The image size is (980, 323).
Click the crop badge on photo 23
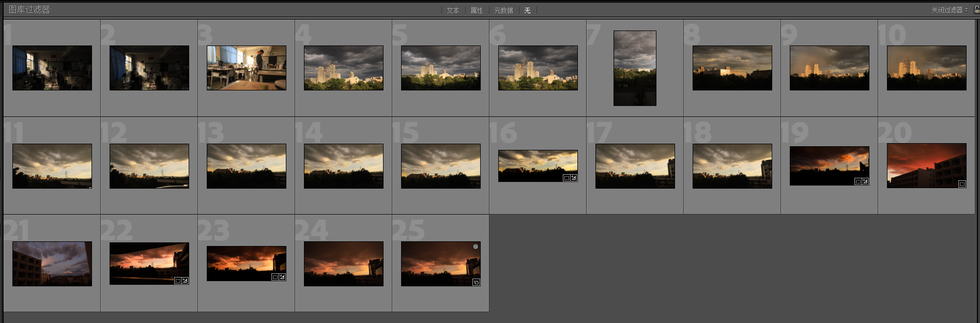[275, 277]
